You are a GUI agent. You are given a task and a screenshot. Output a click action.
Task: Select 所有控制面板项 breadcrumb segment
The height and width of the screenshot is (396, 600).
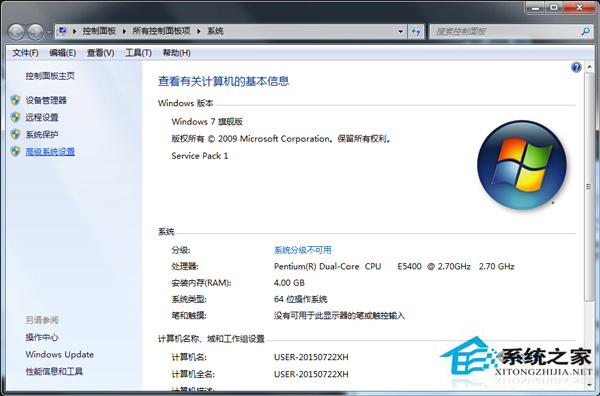click(161, 31)
